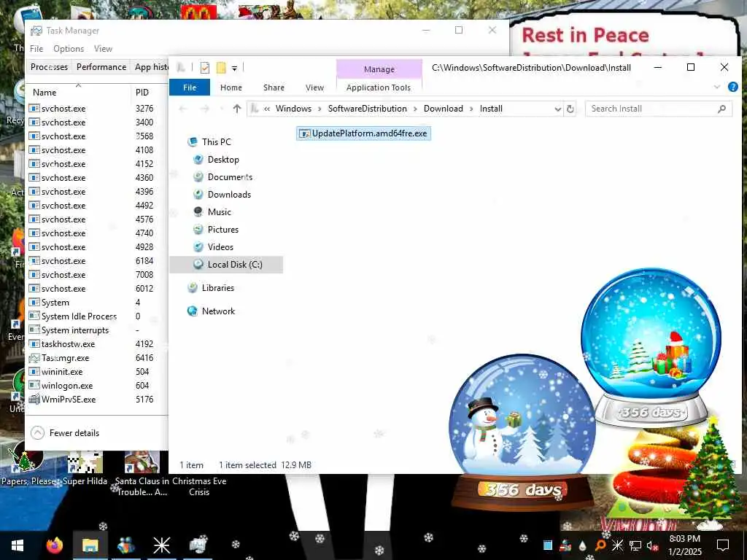The width and height of the screenshot is (747, 560).
Task: Click the snowflake system tray icon
Action: (617, 545)
